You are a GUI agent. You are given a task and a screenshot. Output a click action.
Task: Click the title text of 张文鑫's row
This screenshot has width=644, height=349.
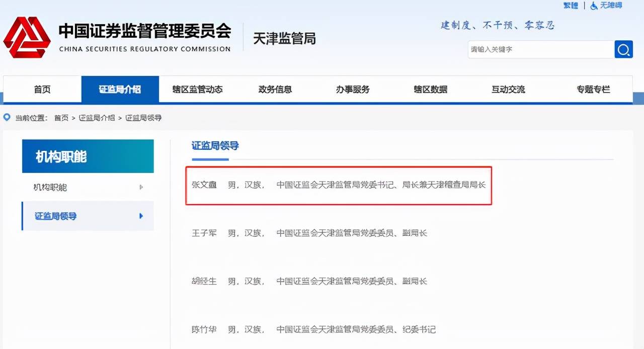381,185
